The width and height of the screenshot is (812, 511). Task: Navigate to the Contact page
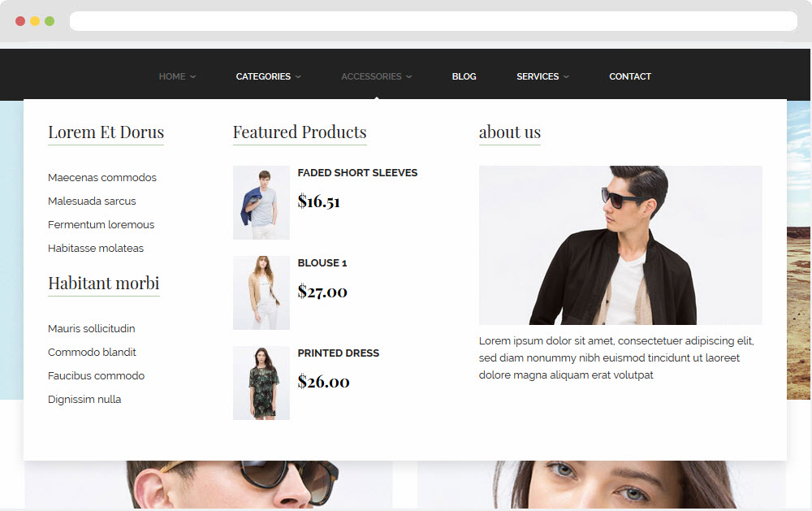tap(630, 76)
